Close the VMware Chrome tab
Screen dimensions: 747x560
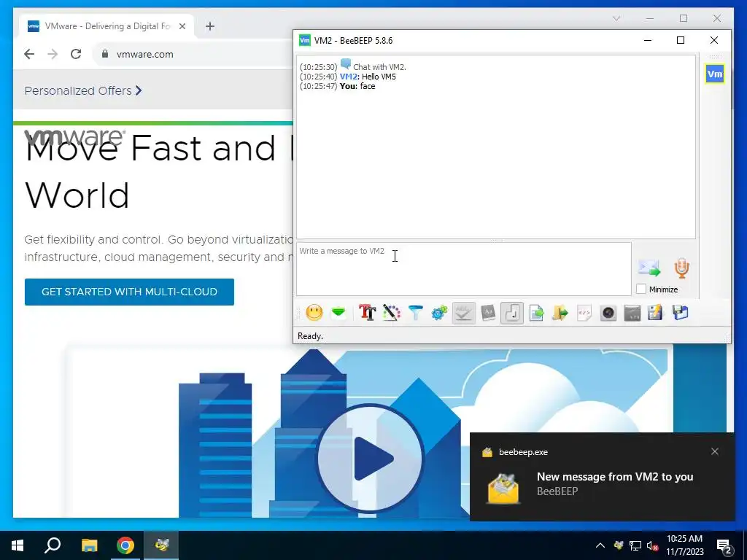pyautogui.click(x=182, y=26)
